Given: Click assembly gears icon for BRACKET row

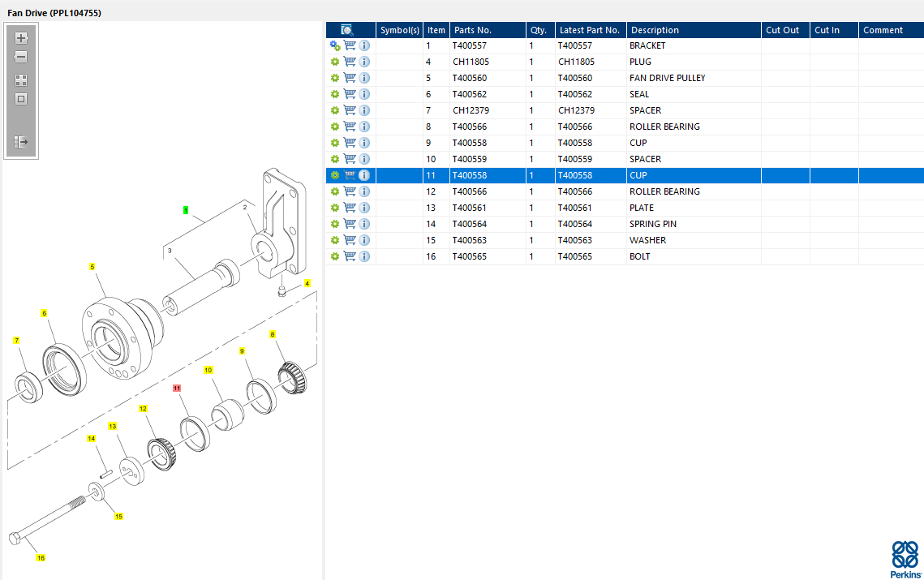Looking at the screenshot, I should click(x=335, y=46).
